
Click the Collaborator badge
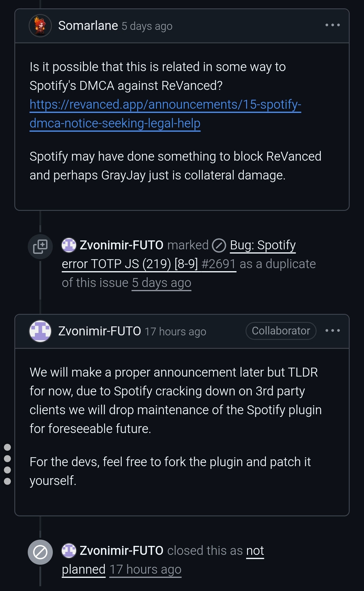[281, 331]
